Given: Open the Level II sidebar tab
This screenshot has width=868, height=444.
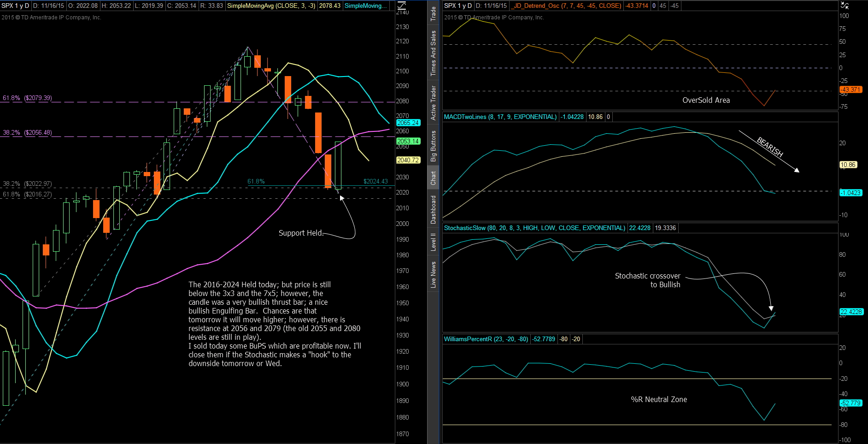Looking at the screenshot, I should [x=433, y=242].
